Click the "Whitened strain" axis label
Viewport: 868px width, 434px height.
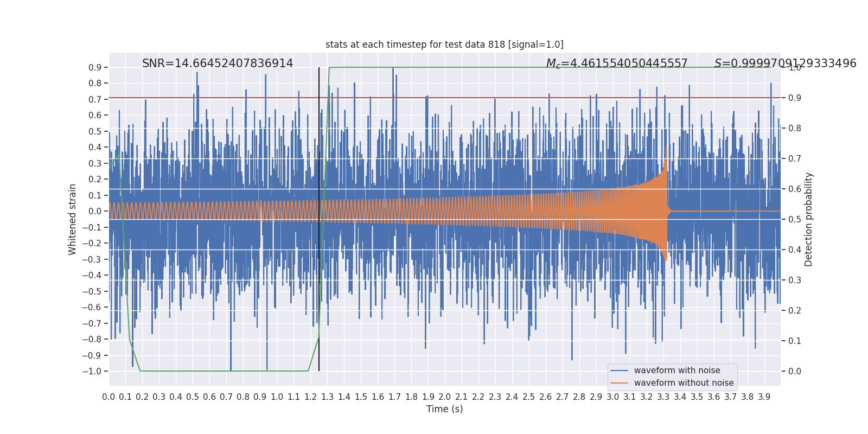point(73,219)
